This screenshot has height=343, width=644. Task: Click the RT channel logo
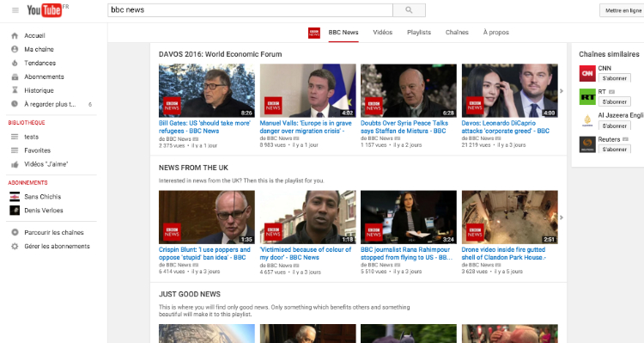pos(587,97)
